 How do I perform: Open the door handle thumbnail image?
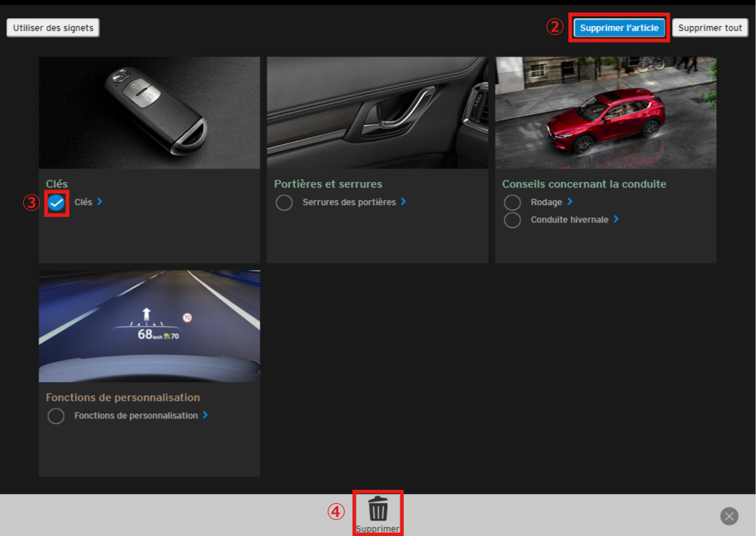pyautogui.click(x=377, y=113)
